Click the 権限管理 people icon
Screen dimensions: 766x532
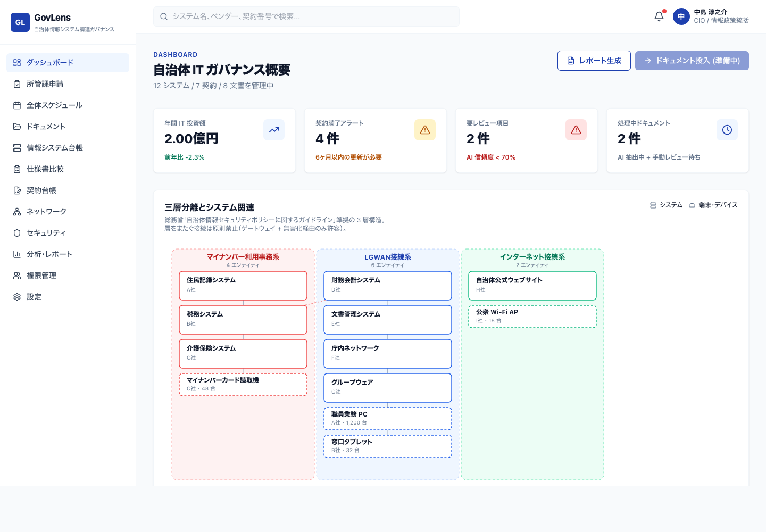point(16,276)
